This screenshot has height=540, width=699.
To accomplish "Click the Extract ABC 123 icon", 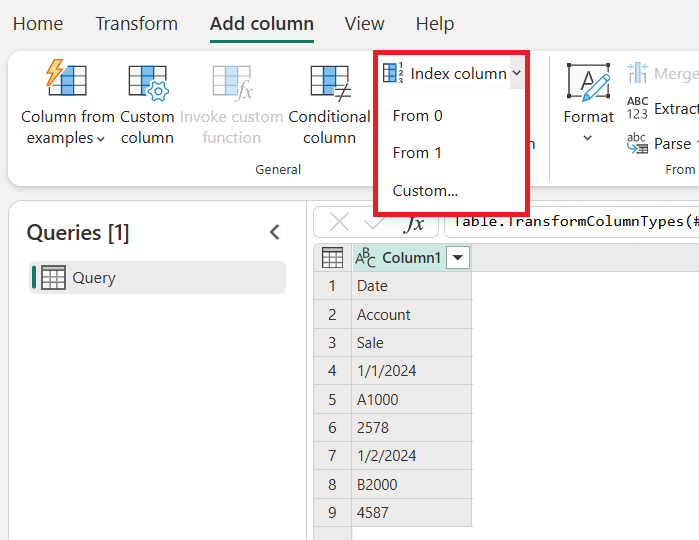I will pos(637,108).
